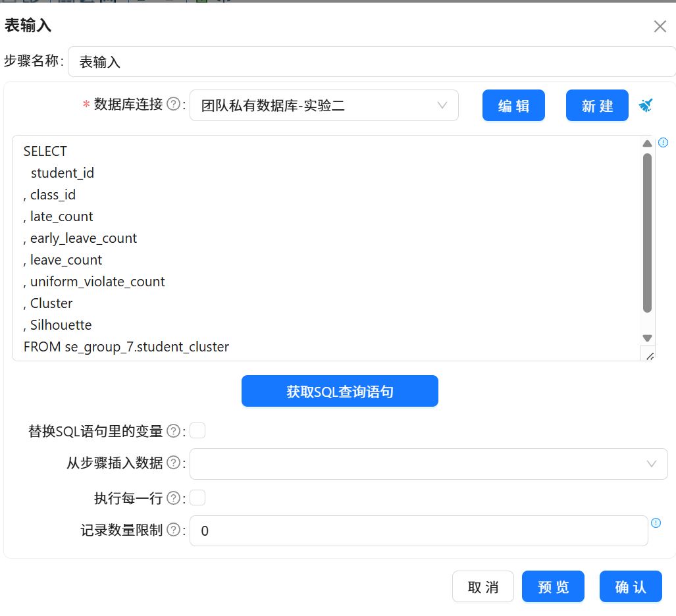This screenshot has width=676, height=616.
Task: Click the 获取SQL查询语句 button
Action: coord(340,391)
